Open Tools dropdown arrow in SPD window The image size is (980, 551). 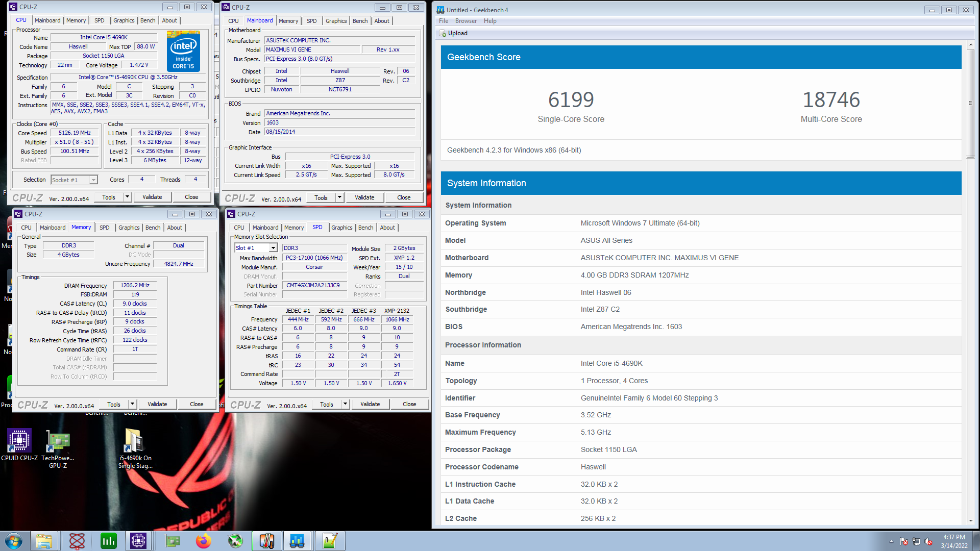coord(345,404)
